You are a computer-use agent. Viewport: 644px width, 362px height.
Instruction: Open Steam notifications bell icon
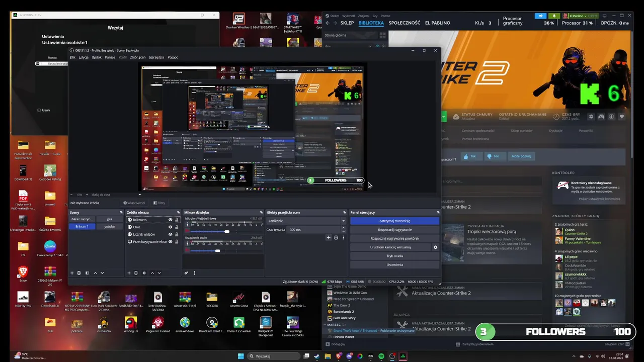[x=554, y=16]
